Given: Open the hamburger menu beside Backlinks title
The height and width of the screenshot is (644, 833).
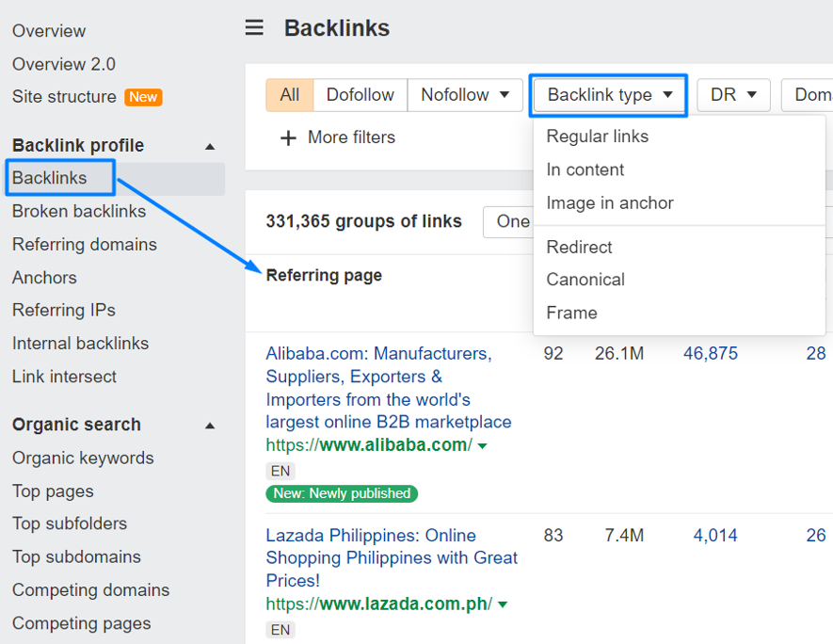Looking at the screenshot, I should click(254, 28).
